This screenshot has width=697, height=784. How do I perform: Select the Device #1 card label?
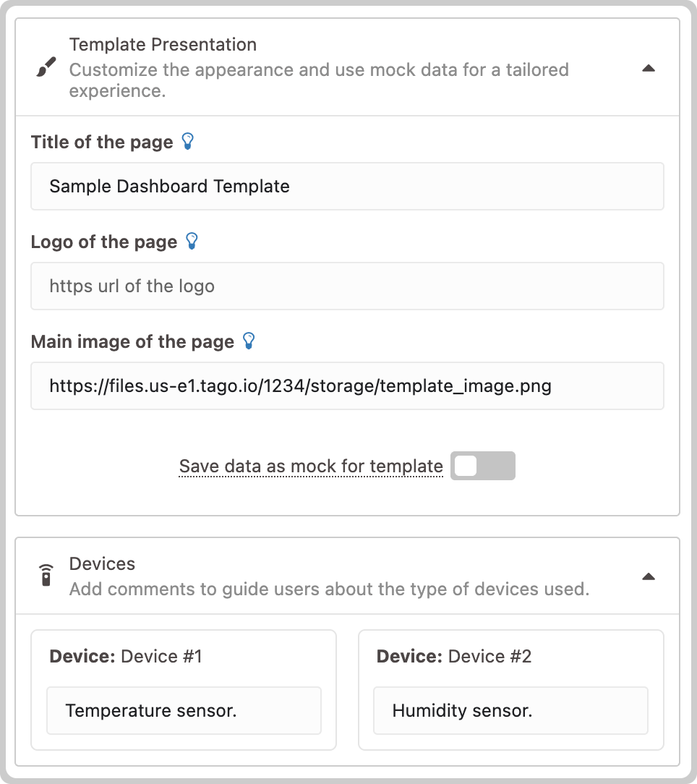click(x=126, y=656)
